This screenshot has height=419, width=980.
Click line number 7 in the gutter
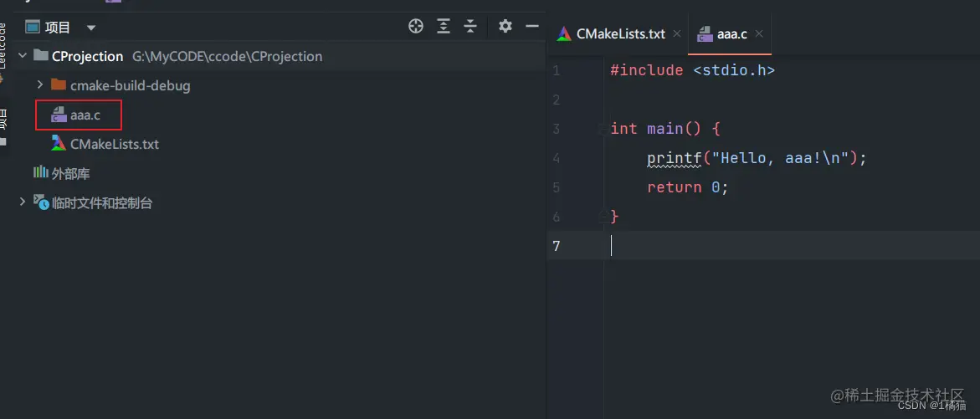557,246
